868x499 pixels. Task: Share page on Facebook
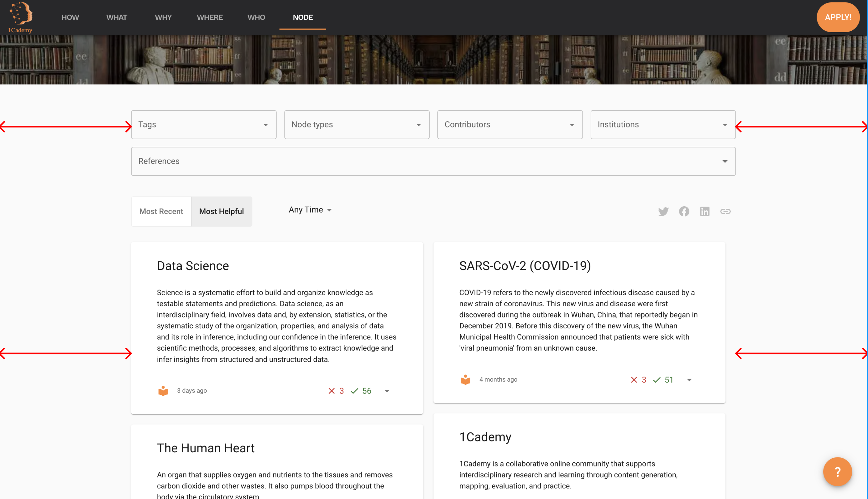pyautogui.click(x=684, y=211)
